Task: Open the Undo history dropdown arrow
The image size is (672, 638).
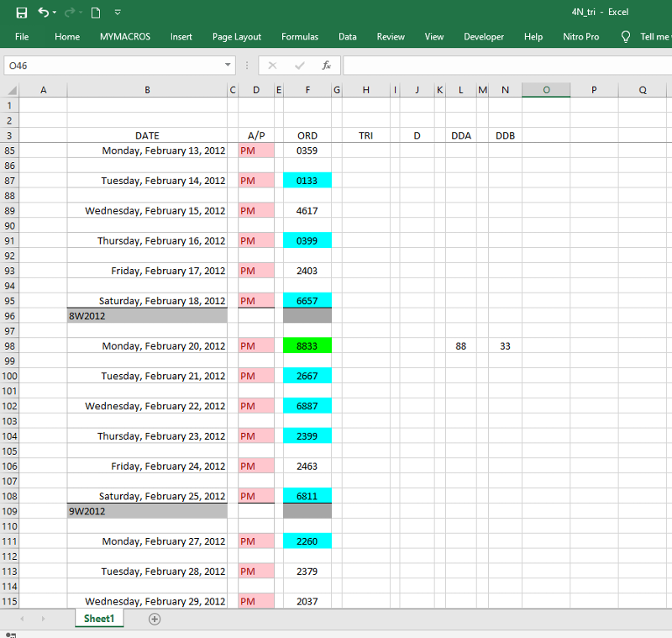Action: click(55, 13)
